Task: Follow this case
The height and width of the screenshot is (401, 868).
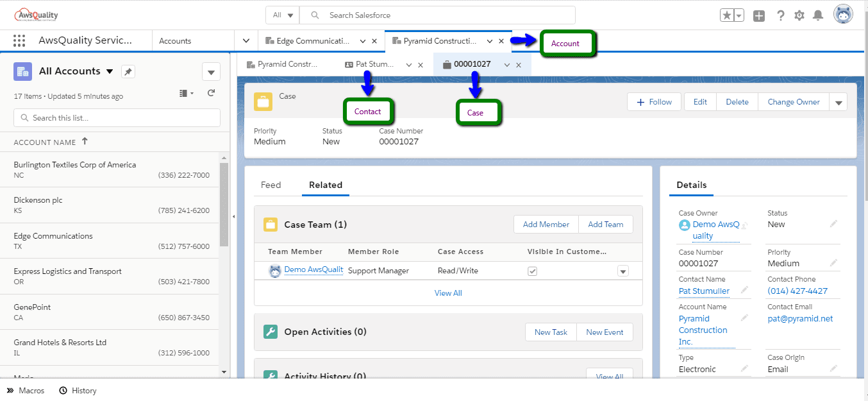Action: 654,102
